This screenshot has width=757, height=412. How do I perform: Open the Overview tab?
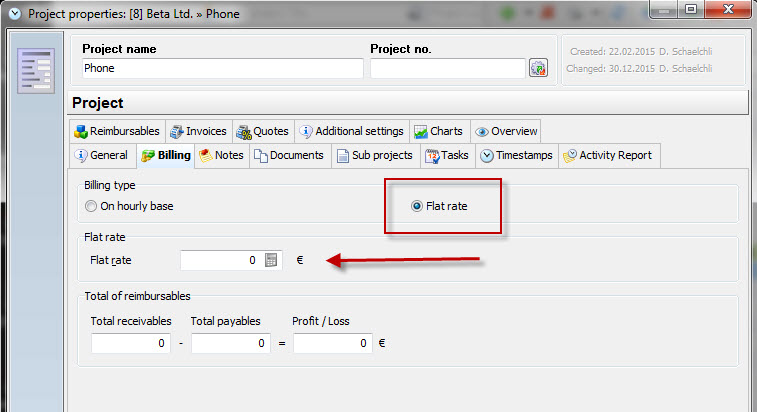[x=506, y=131]
